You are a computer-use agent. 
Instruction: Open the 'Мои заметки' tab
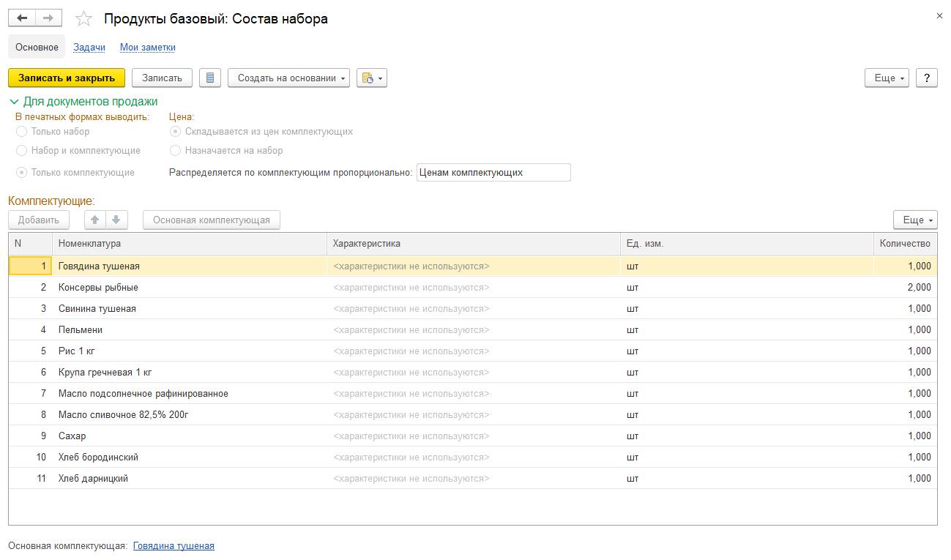click(147, 47)
